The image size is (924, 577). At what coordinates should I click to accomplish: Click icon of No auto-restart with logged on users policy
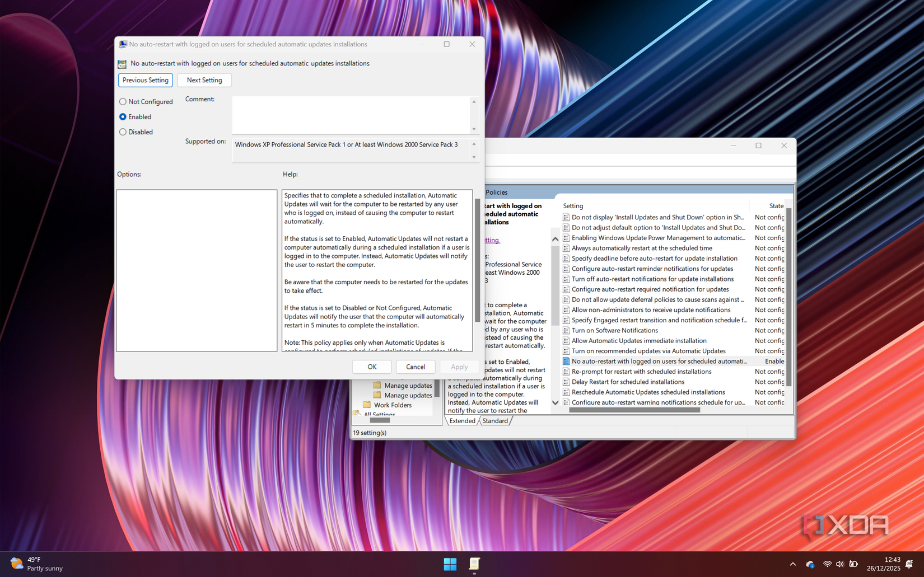click(x=566, y=362)
